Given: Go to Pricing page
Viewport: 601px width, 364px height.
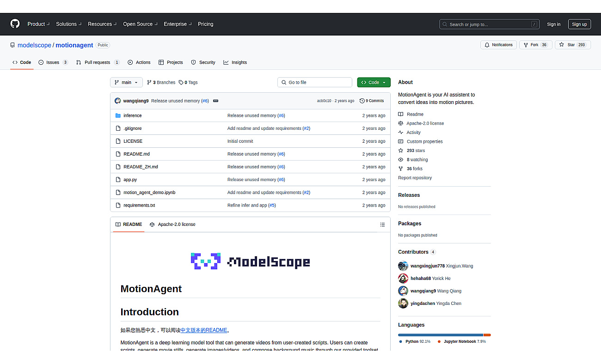Looking at the screenshot, I should pos(206,24).
